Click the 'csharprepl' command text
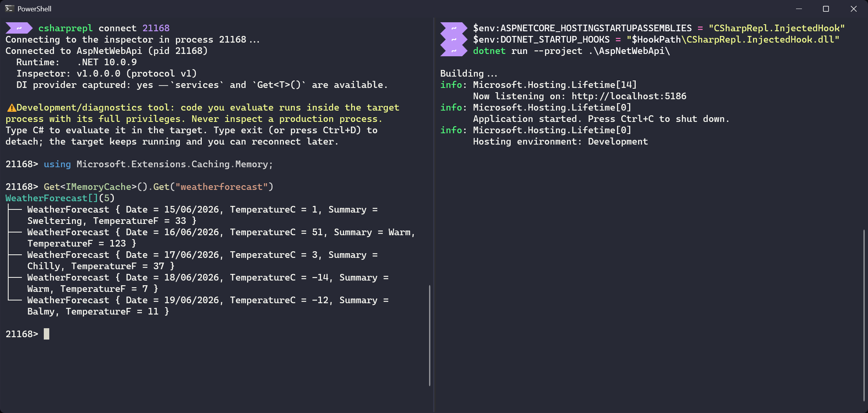 [x=65, y=28]
